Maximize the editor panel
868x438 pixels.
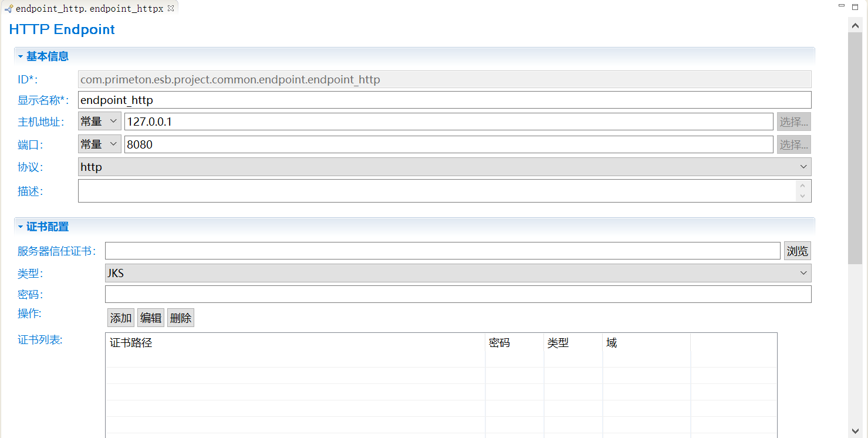857,6
